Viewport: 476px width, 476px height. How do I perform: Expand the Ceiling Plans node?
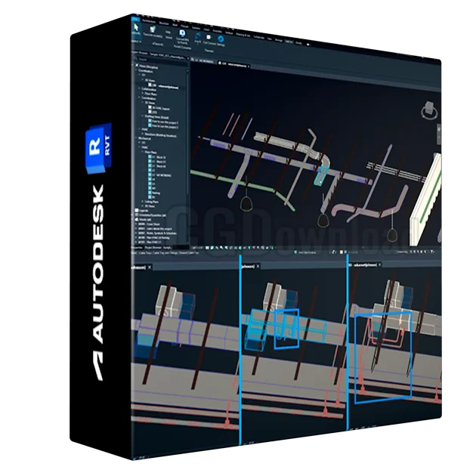point(142,201)
